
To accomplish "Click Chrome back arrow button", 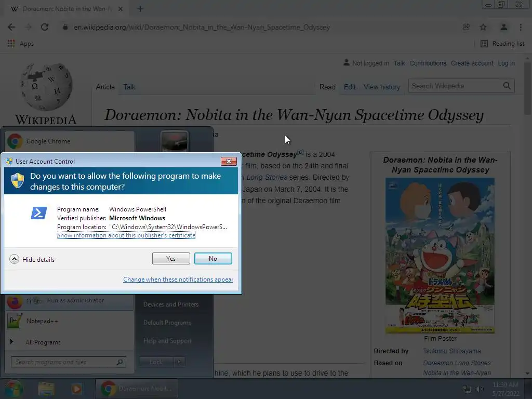I will [11, 27].
